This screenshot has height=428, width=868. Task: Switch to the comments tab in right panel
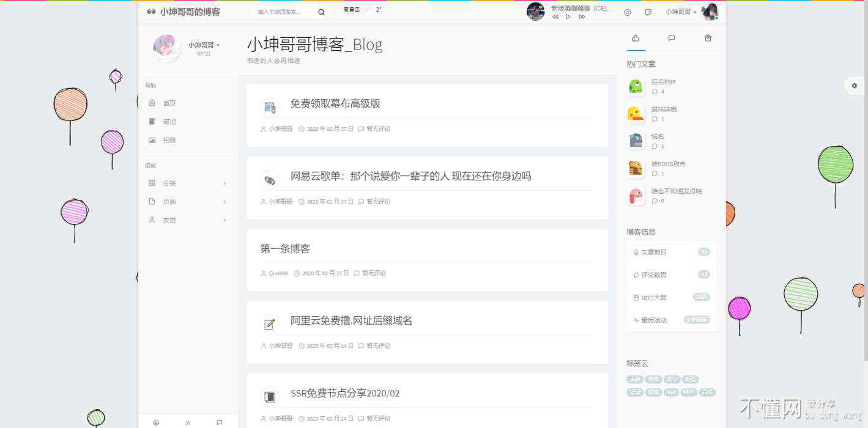point(672,38)
